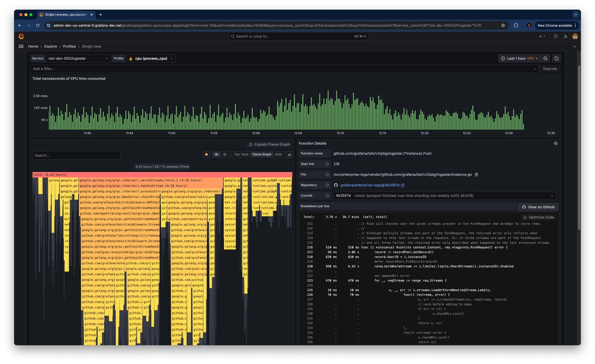Open the Grafana hamburger navigation menu
The image size is (595, 364).
pos(21,46)
